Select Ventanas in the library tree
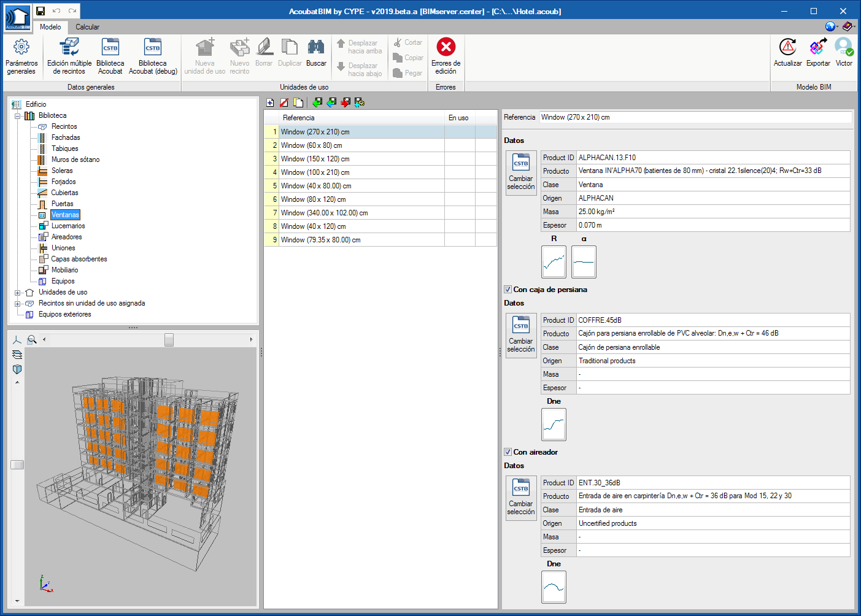The image size is (861, 616). (65, 215)
